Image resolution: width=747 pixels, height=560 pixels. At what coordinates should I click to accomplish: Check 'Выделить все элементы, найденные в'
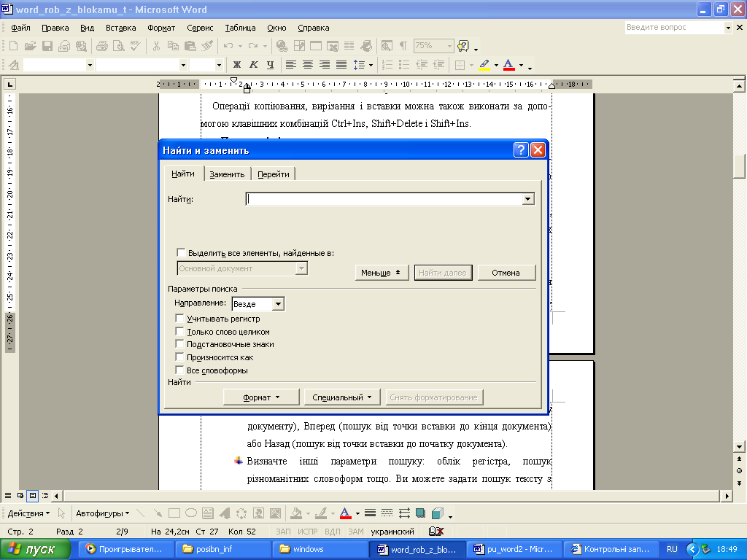pyautogui.click(x=181, y=252)
